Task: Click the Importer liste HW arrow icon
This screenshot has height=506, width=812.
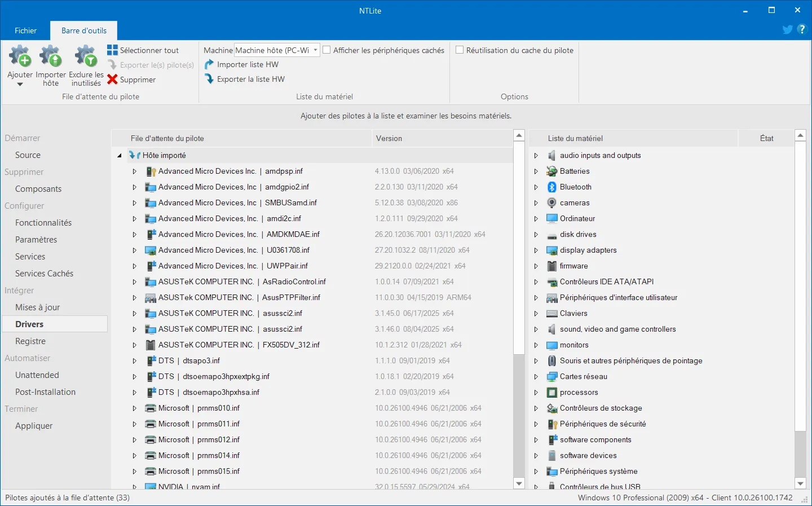Action: 209,64
